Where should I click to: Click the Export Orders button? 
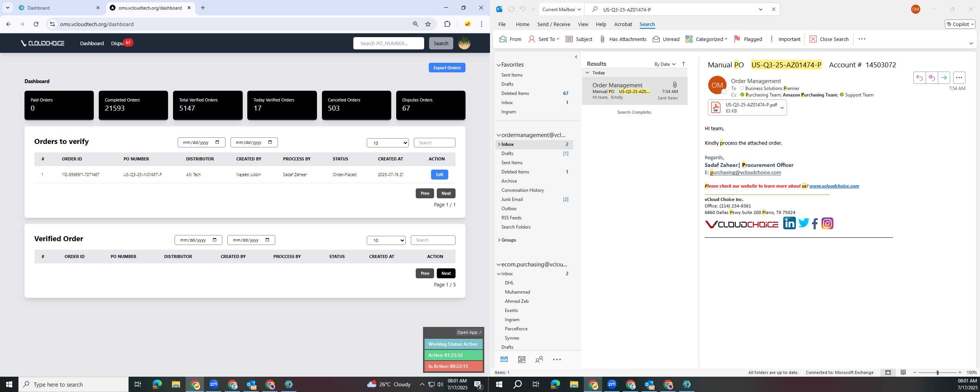pos(447,68)
